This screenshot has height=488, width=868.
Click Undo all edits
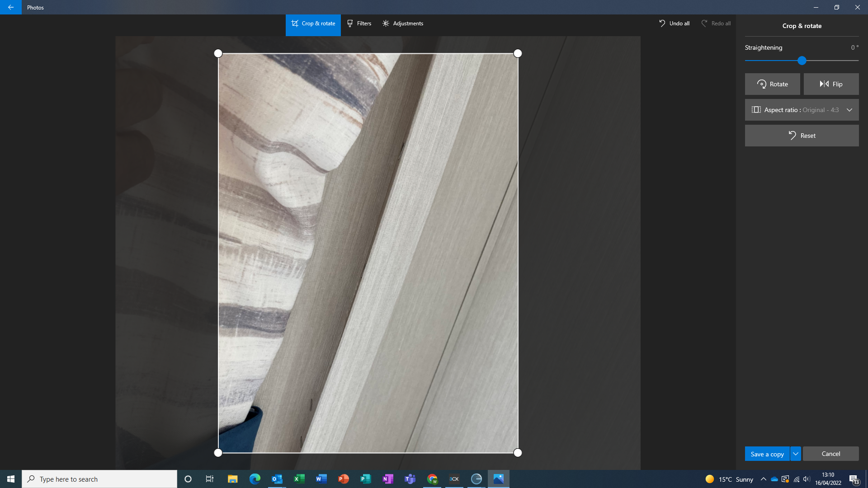[674, 23]
